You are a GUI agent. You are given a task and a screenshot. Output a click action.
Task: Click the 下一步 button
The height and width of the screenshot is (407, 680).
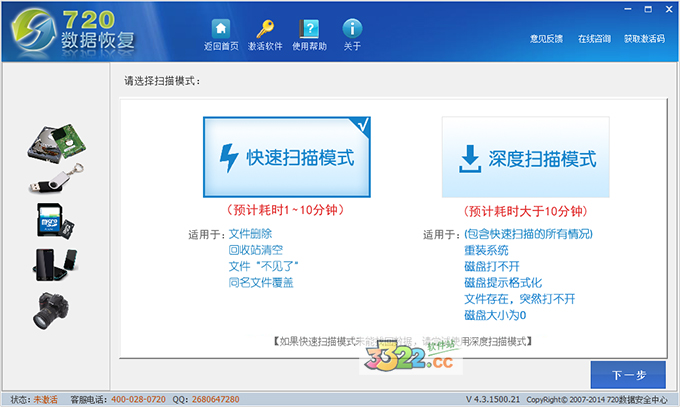[628, 375]
